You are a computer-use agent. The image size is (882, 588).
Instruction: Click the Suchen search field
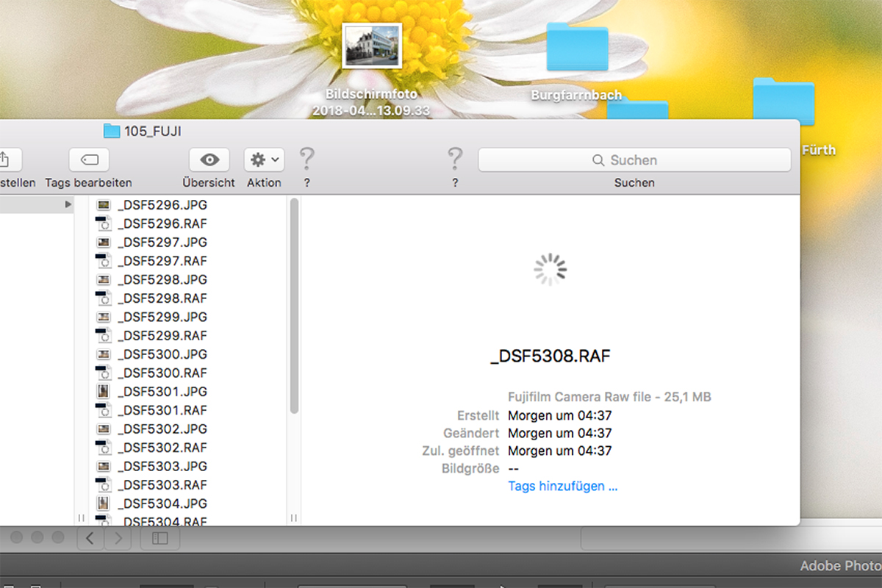(634, 159)
